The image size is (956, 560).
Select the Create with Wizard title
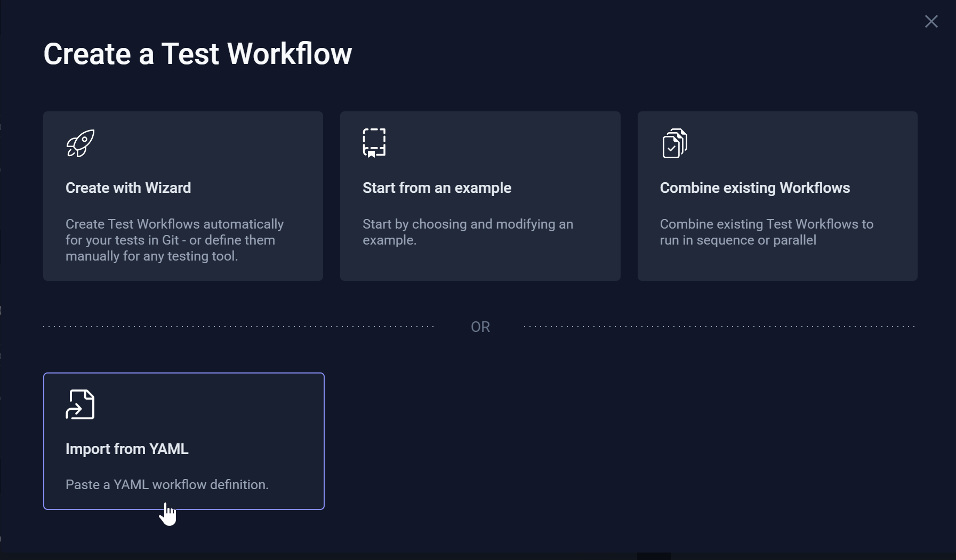click(x=128, y=188)
